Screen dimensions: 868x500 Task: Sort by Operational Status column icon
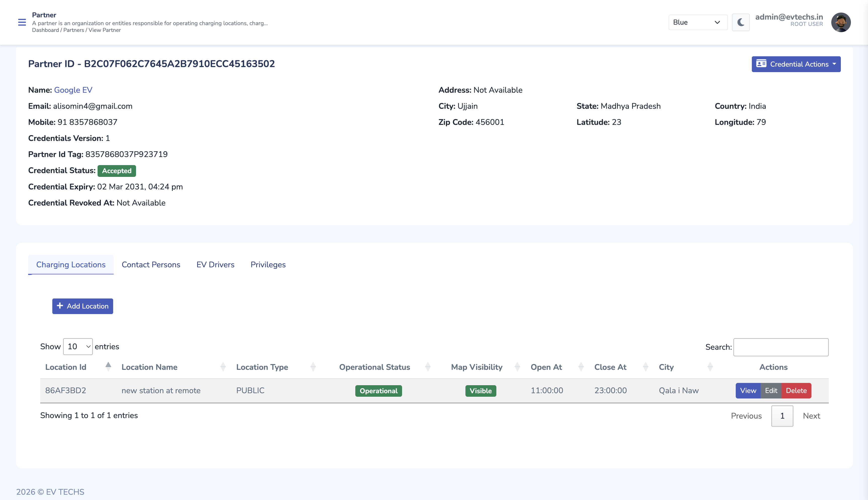point(428,367)
